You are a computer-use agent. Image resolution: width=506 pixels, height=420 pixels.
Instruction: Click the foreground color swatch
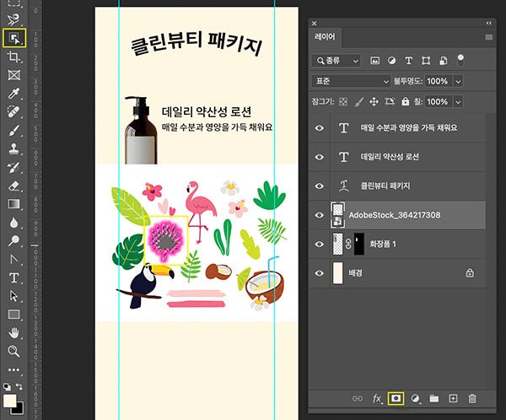[x=10, y=401]
